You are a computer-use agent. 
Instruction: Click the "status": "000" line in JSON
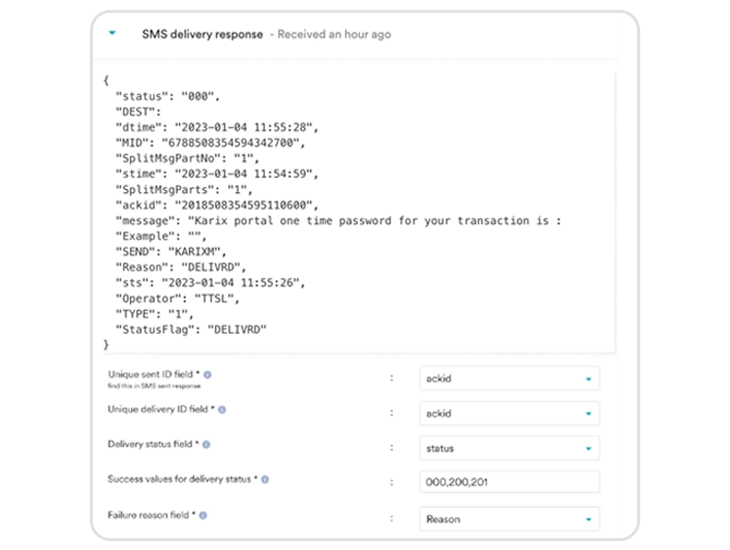coord(167,94)
